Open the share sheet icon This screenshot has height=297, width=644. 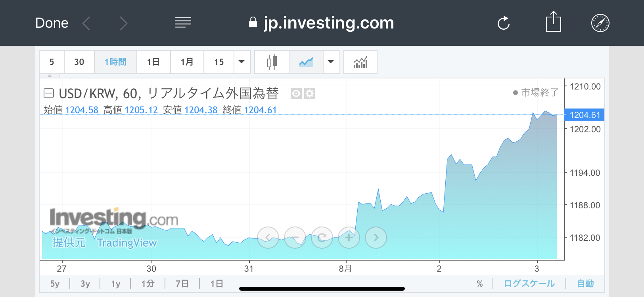(x=553, y=22)
